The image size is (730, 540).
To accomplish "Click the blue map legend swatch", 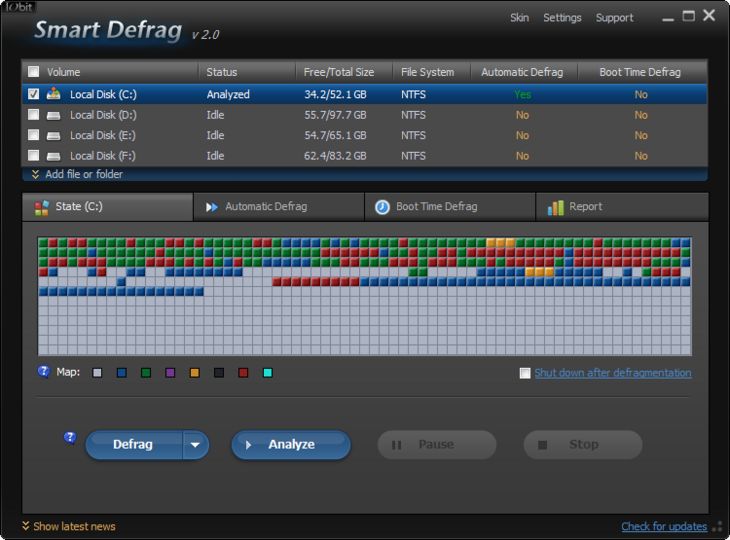I will tap(122, 373).
